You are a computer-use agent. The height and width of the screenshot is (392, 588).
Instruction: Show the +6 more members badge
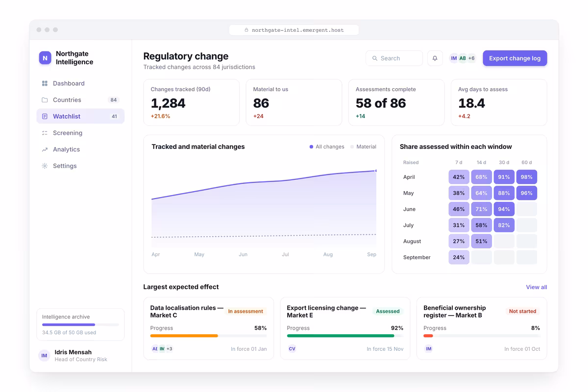click(471, 58)
